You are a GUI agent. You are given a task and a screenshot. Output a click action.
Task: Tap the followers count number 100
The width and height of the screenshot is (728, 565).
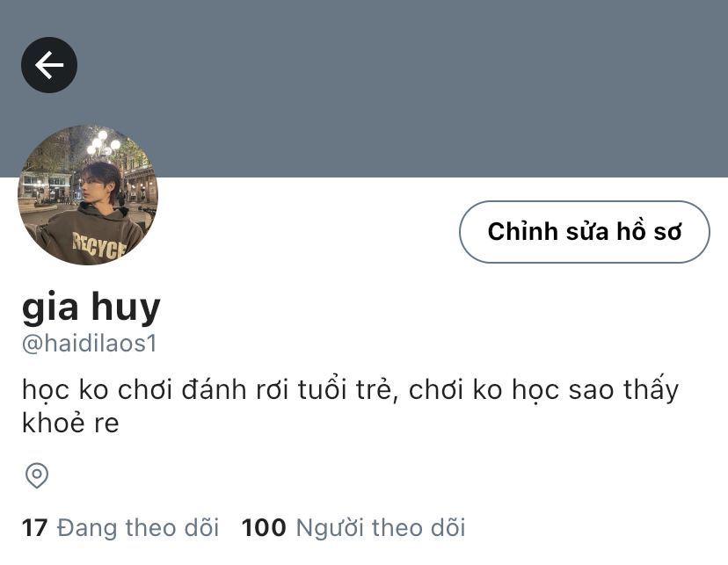pyautogui.click(x=263, y=528)
